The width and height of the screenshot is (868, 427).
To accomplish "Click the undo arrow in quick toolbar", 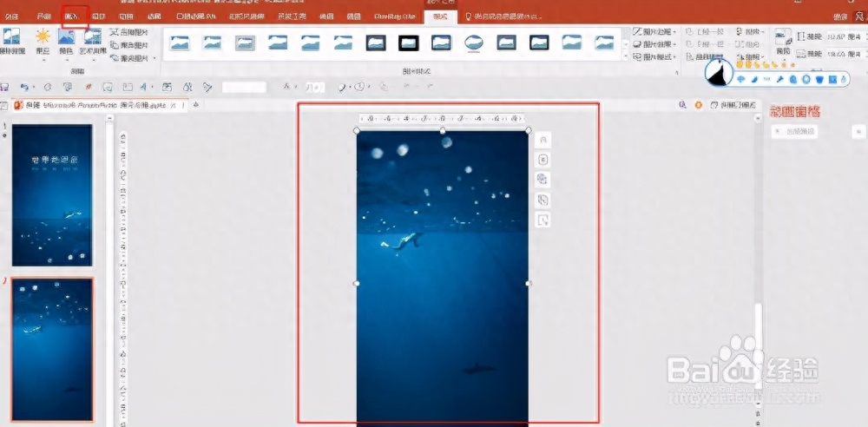I will coord(23,87).
